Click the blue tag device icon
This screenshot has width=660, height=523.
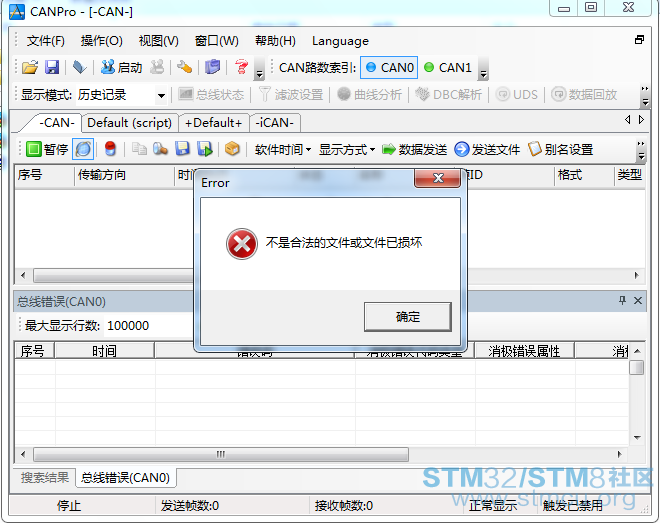coord(79,67)
